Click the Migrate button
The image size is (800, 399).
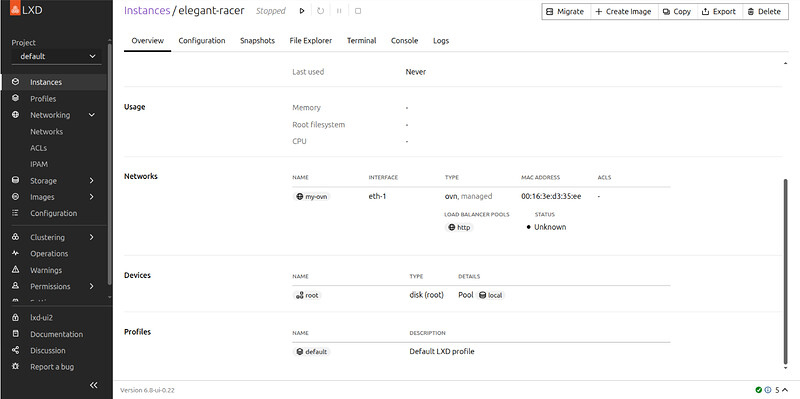pyautogui.click(x=566, y=11)
